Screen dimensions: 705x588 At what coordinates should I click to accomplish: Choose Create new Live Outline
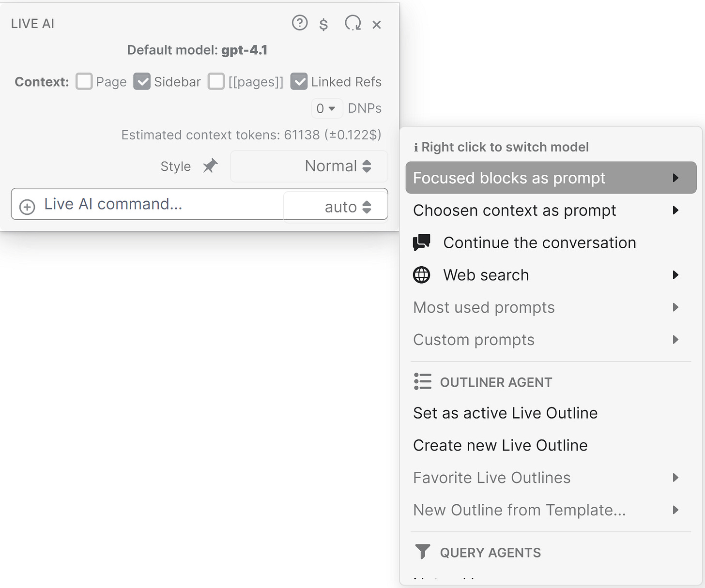[551, 445]
